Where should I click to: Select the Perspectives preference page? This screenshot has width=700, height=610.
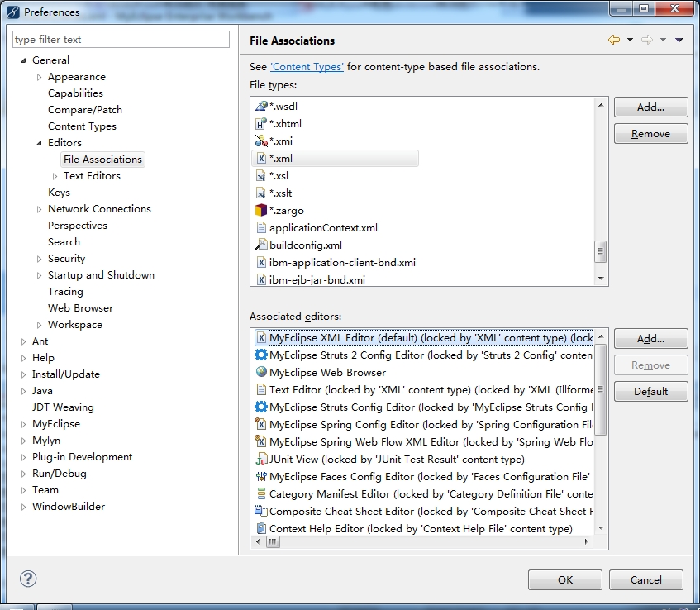pos(78,226)
